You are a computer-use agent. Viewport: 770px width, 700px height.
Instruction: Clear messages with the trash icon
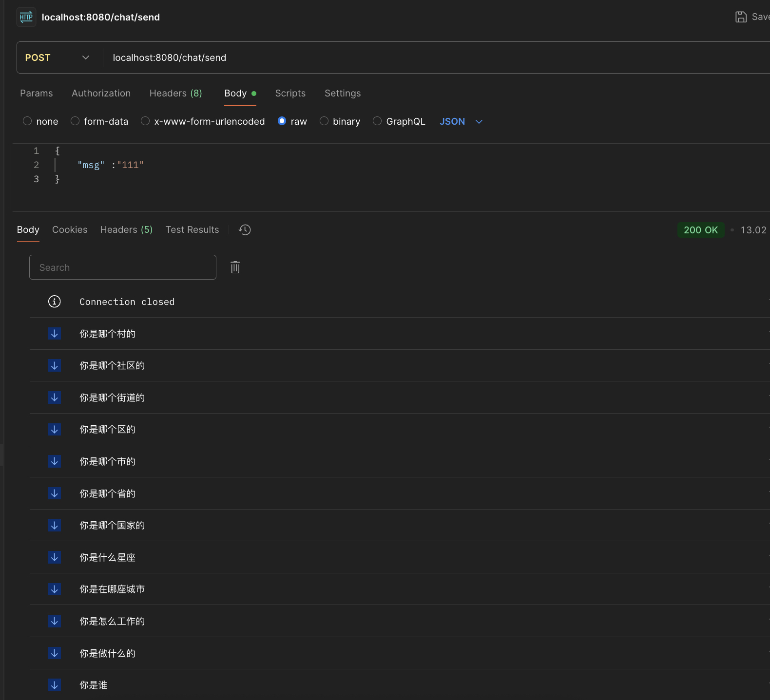coord(235,267)
